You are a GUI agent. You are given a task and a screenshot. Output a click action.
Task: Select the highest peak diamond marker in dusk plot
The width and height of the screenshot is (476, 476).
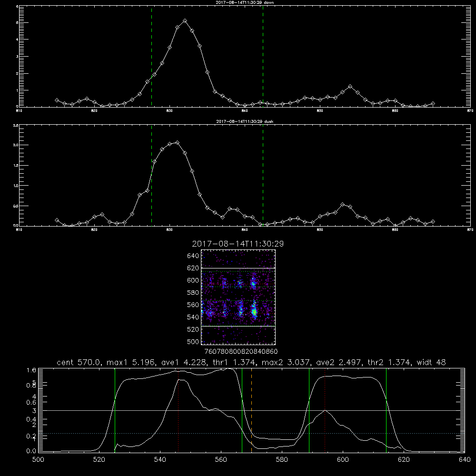tap(177, 142)
